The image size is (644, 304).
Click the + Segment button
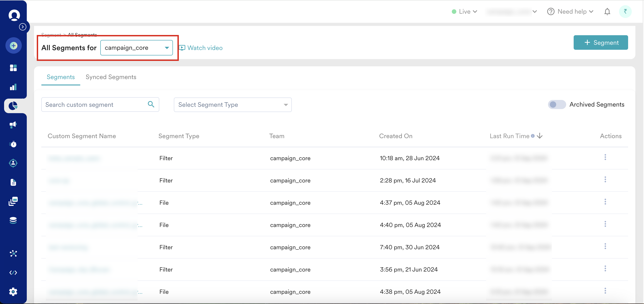click(x=600, y=42)
